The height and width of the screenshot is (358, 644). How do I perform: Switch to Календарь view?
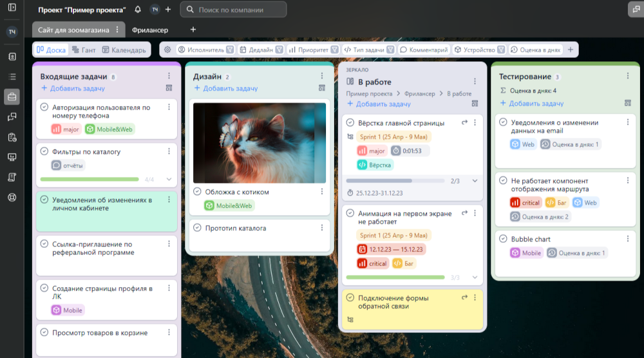pyautogui.click(x=124, y=50)
